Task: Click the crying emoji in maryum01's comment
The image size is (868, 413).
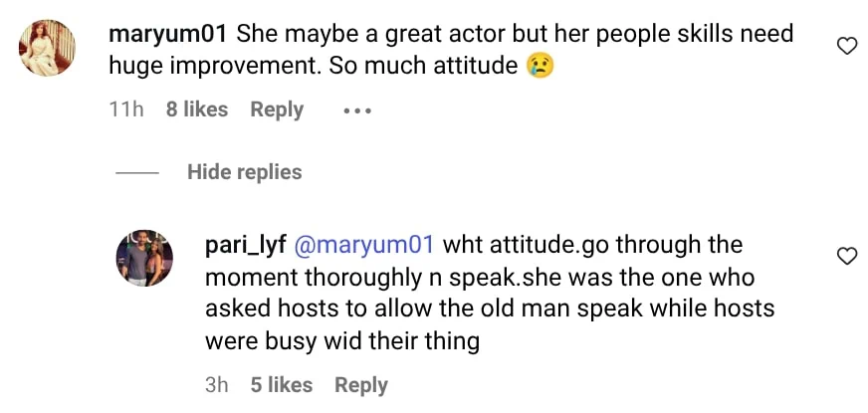Action: (541, 68)
